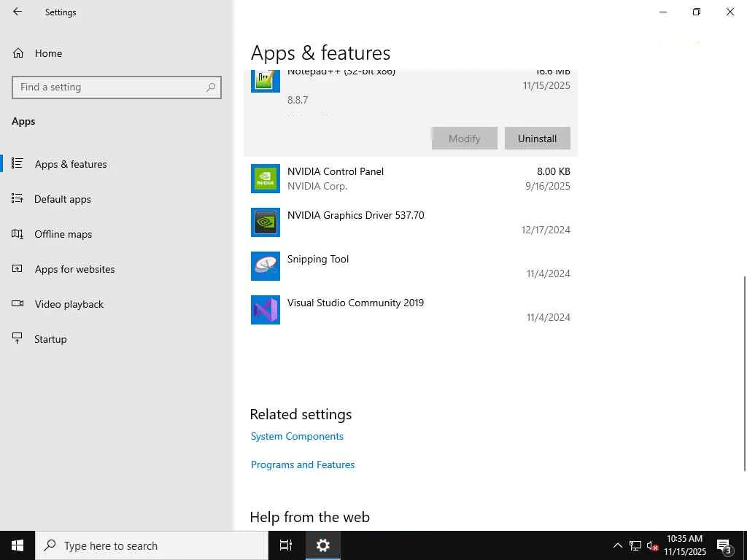Open Task View on the taskbar
The image size is (747, 560).
tap(286, 545)
